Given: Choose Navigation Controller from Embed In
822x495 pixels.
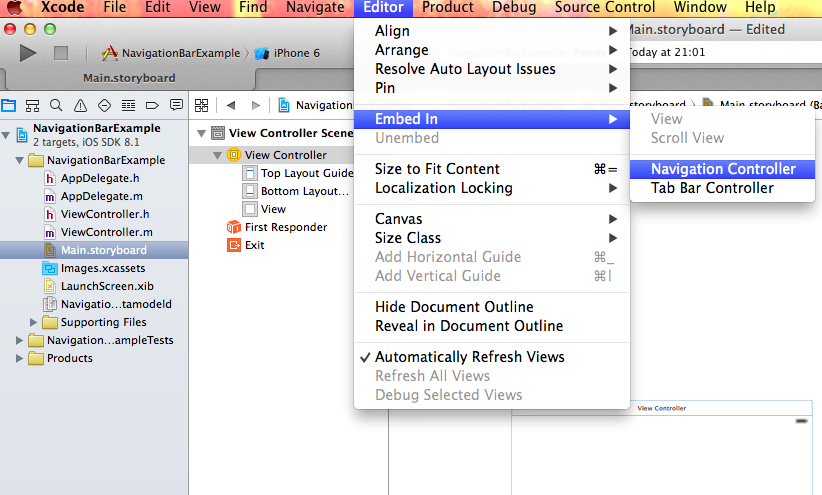Looking at the screenshot, I should click(722, 169).
